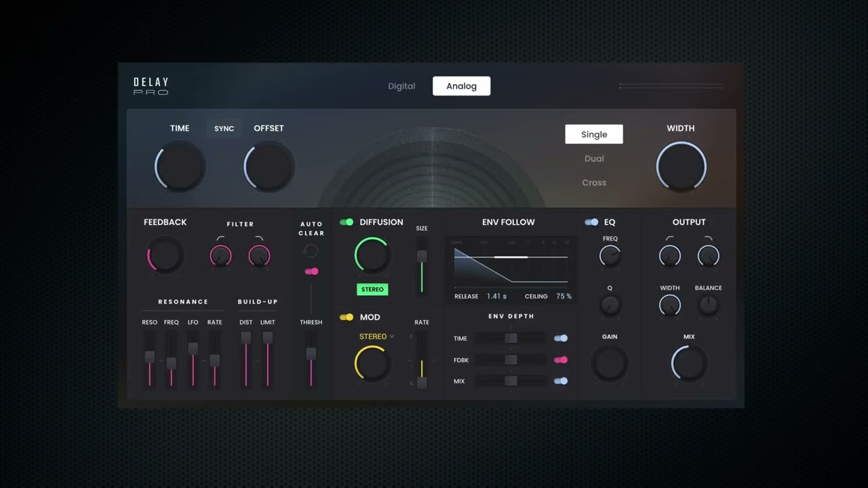Click the FEEDBACK knob
The height and width of the screenshot is (488, 868).
pyautogui.click(x=165, y=256)
